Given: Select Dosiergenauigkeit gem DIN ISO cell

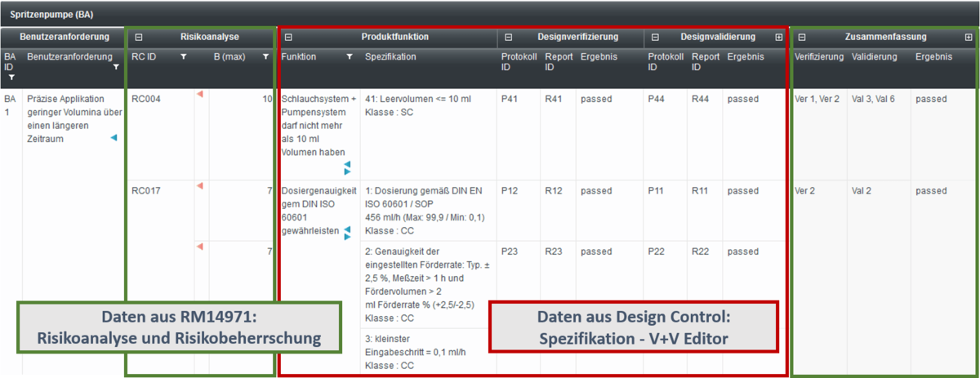Looking at the screenshot, I should pos(319,211).
